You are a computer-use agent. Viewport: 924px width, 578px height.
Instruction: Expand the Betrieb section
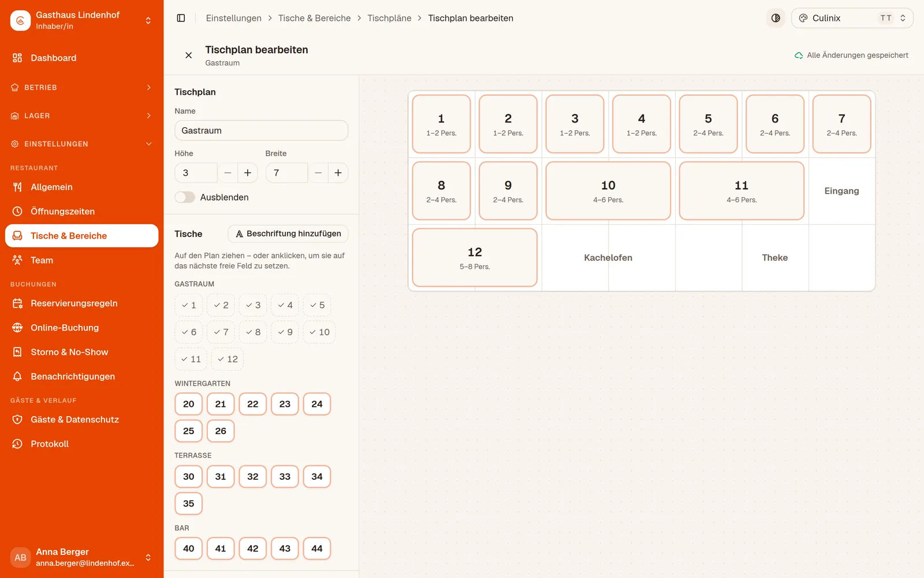(x=81, y=87)
